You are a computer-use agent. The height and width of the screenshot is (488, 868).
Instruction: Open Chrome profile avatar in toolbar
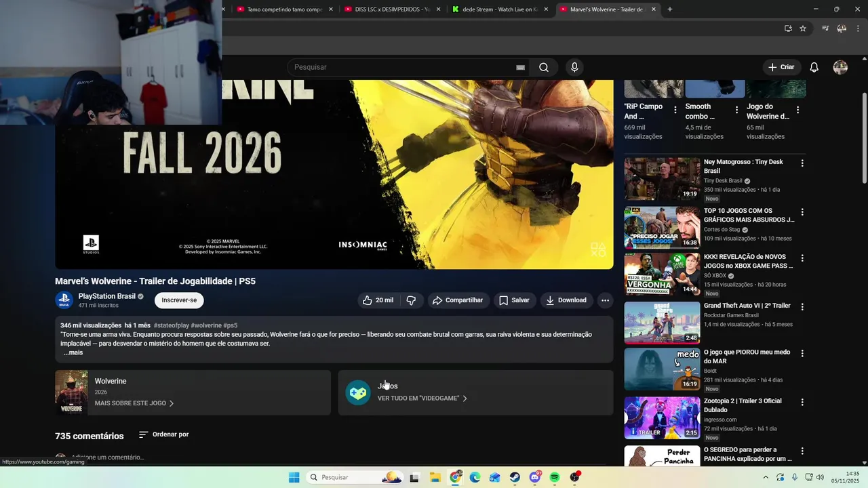point(842,28)
